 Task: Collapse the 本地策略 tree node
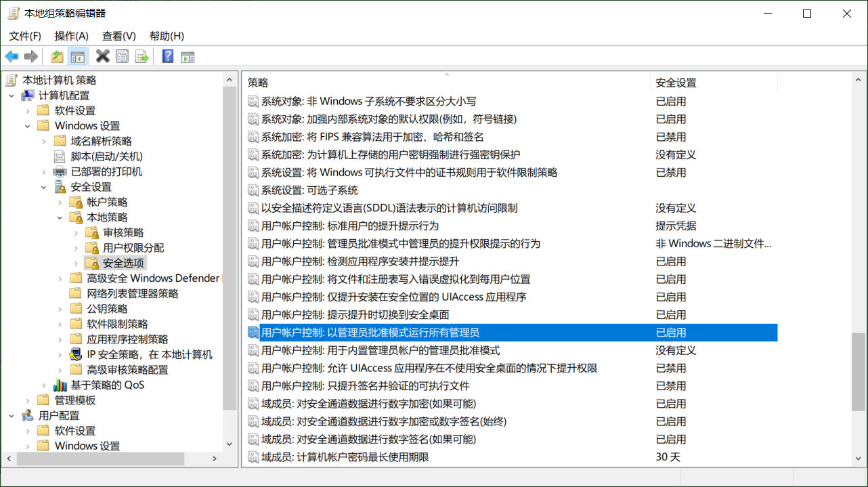point(60,217)
